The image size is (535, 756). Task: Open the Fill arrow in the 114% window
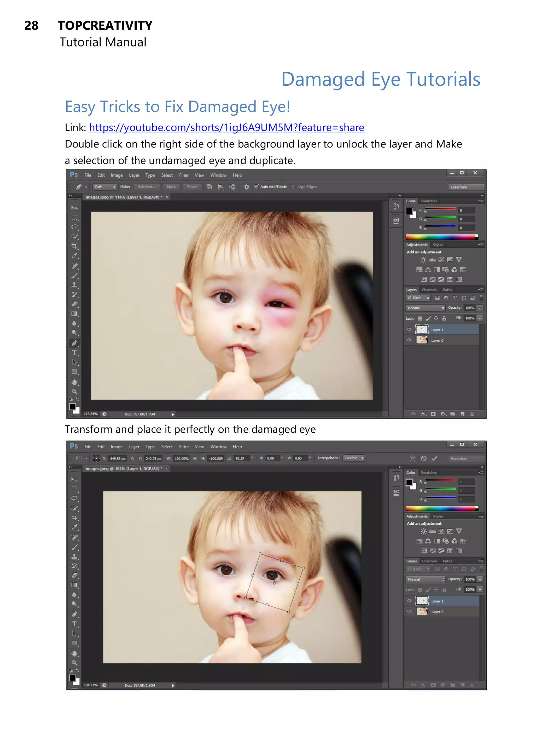tap(480, 318)
